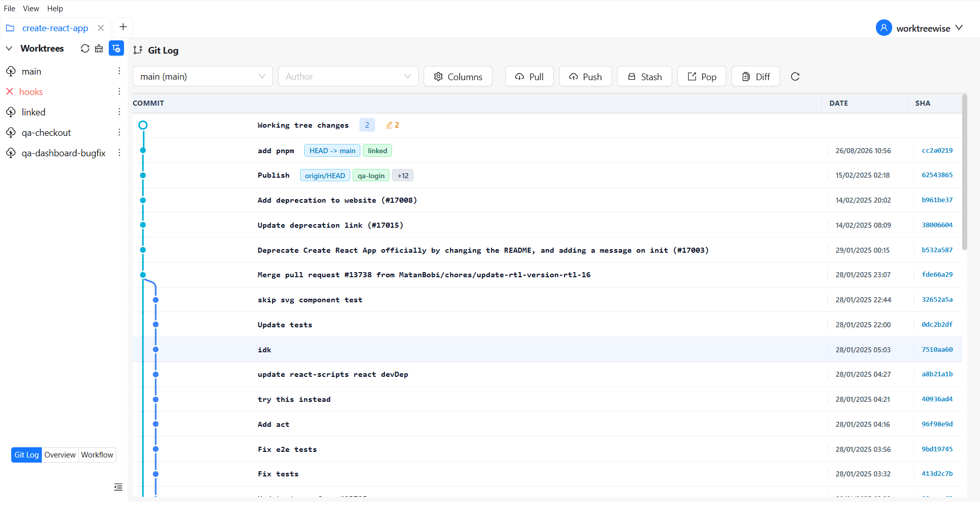Open the View menu

pyautogui.click(x=31, y=9)
